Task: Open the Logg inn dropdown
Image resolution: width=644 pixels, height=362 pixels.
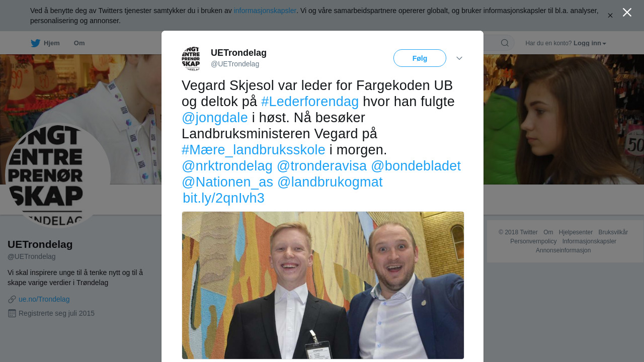Action: pyautogui.click(x=590, y=43)
